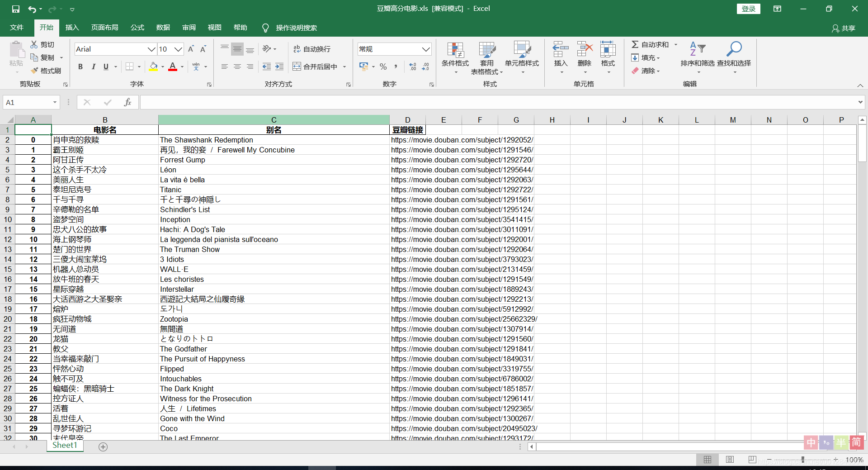The image size is (868, 470).
Task: Click the Insert Function fx icon
Action: [x=127, y=102]
